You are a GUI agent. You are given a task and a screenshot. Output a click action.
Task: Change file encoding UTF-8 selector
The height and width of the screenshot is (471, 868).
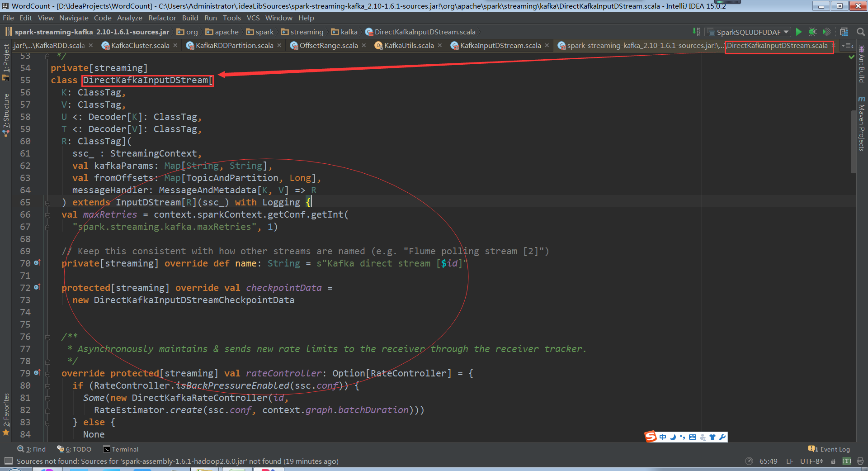coord(812,461)
